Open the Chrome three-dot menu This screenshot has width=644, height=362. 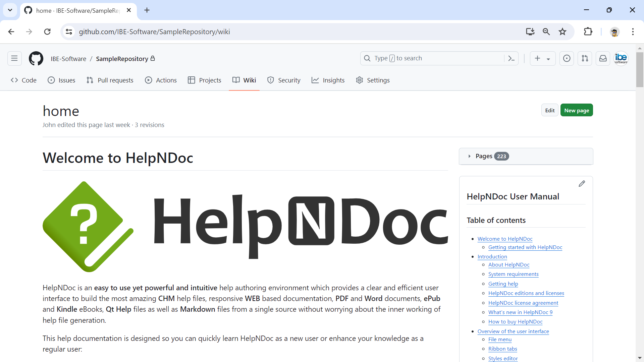coord(633,32)
